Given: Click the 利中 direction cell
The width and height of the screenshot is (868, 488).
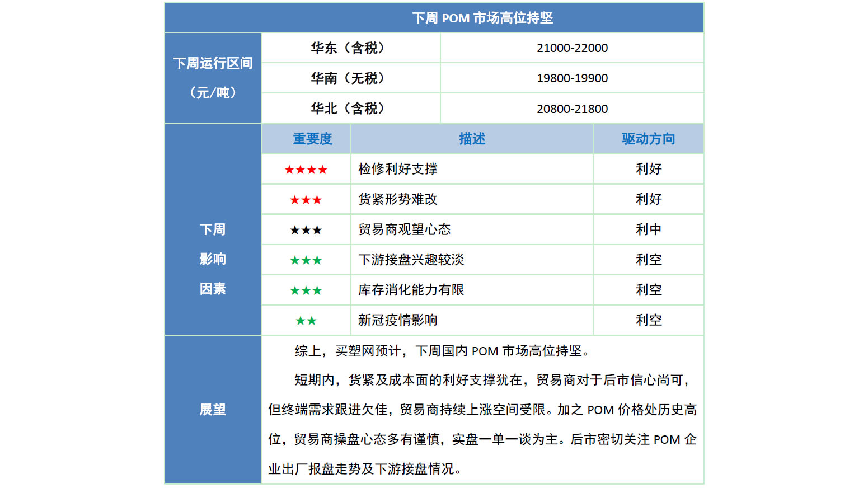Looking at the screenshot, I should (x=648, y=230).
